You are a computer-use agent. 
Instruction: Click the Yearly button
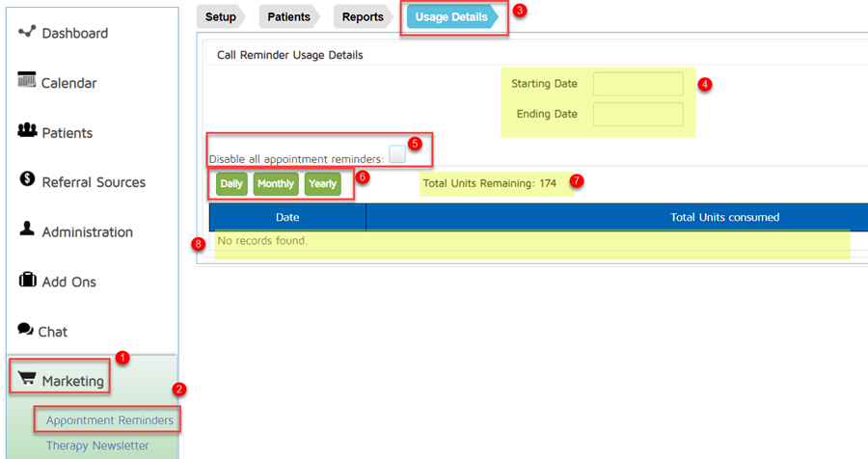coord(322,183)
